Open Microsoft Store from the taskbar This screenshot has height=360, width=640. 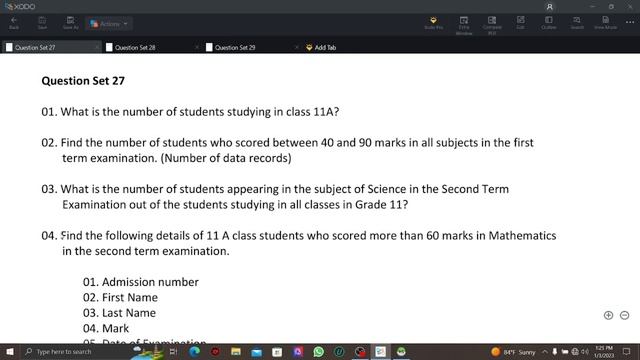point(277,351)
